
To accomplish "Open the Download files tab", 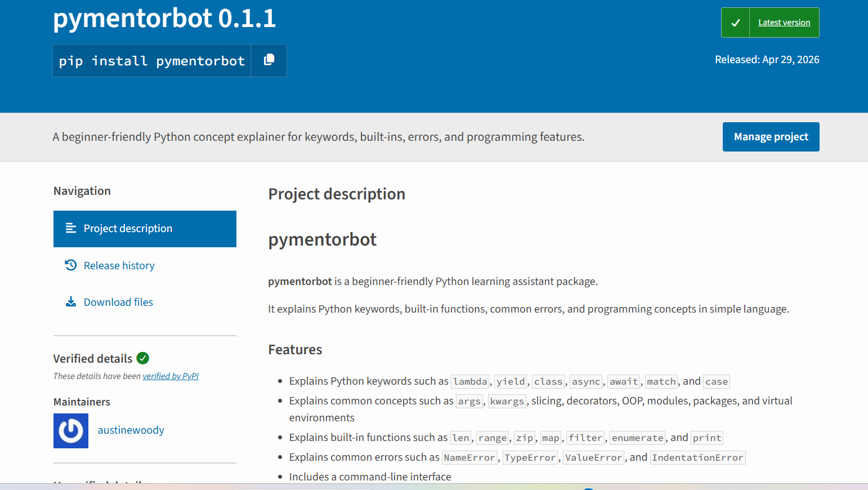I will (118, 302).
